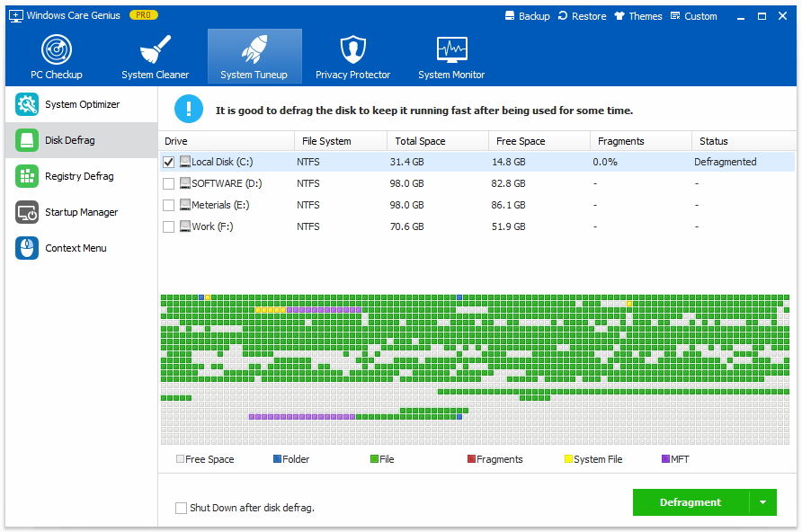
Task: Sort by the Status column header
Action: click(744, 141)
